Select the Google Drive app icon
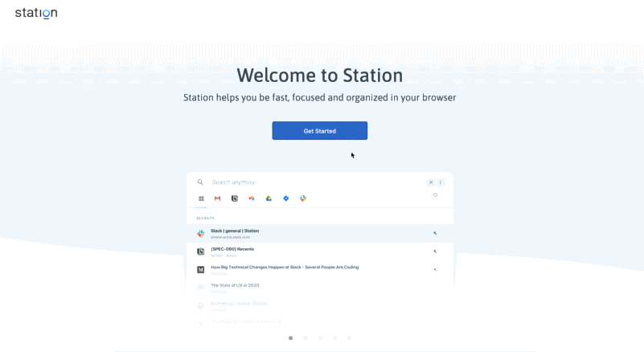644x352 pixels. tap(269, 199)
